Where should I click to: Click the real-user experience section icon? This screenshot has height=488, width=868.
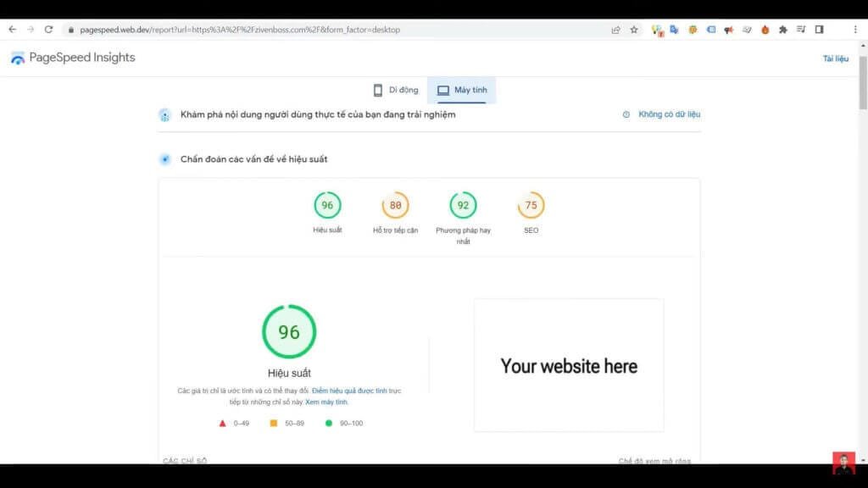(x=164, y=115)
